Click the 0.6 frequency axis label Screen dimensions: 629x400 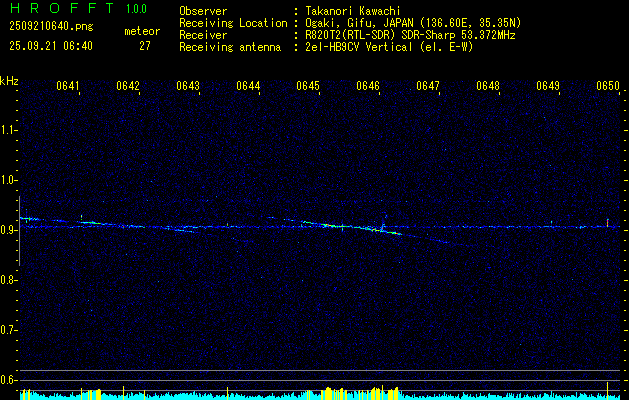[x=8, y=380]
